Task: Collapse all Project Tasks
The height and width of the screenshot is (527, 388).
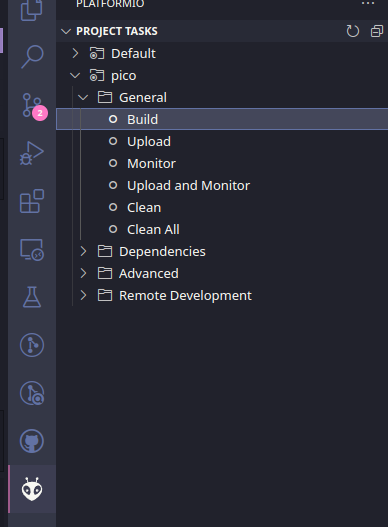Action: (377, 31)
